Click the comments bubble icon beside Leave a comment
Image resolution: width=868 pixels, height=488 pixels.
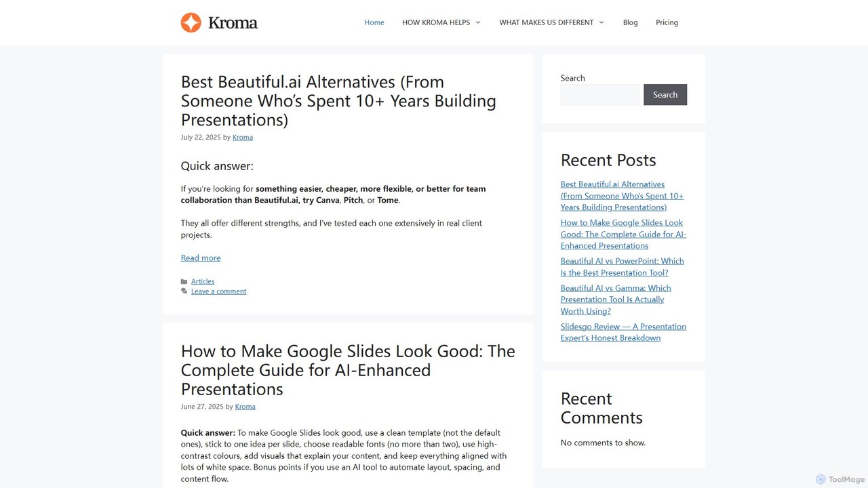(x=184, y=291)
